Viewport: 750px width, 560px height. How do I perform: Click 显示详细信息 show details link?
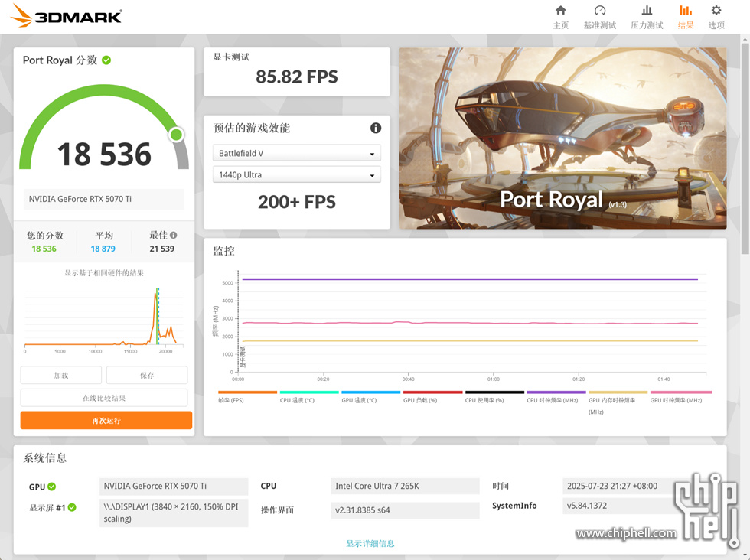370,543
